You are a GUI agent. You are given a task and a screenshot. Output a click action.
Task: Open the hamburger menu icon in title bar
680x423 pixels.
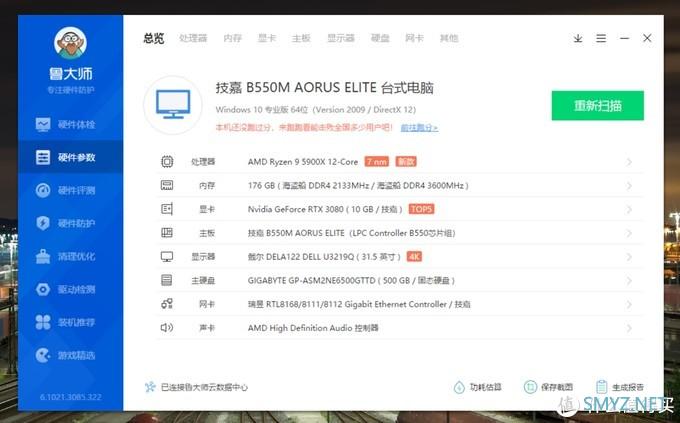[x=601, y=39]
